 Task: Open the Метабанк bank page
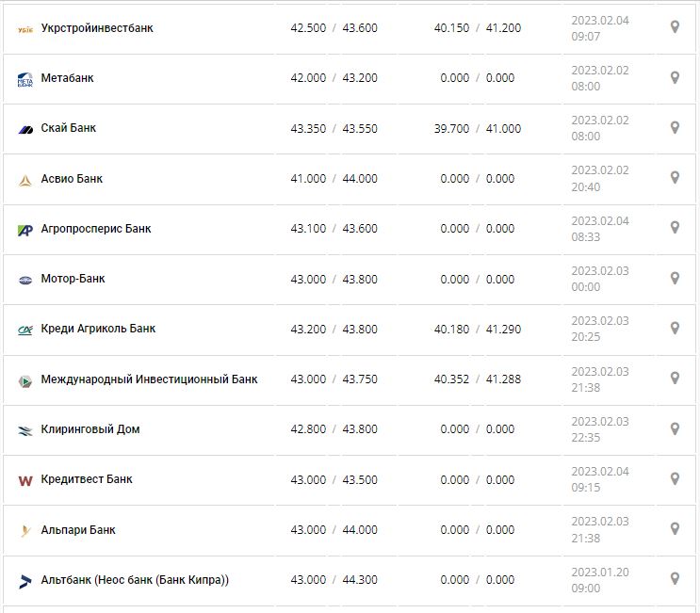tap(68, 78)
